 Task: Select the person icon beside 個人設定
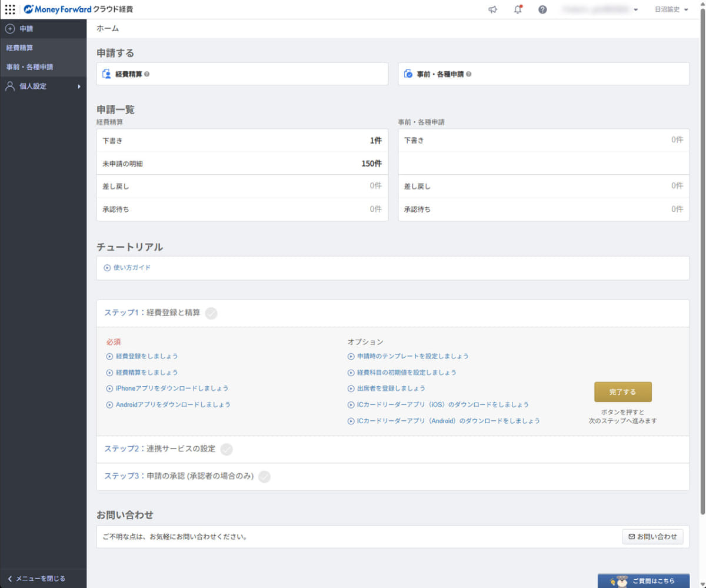pyautogui.click(x=9, y=86)
